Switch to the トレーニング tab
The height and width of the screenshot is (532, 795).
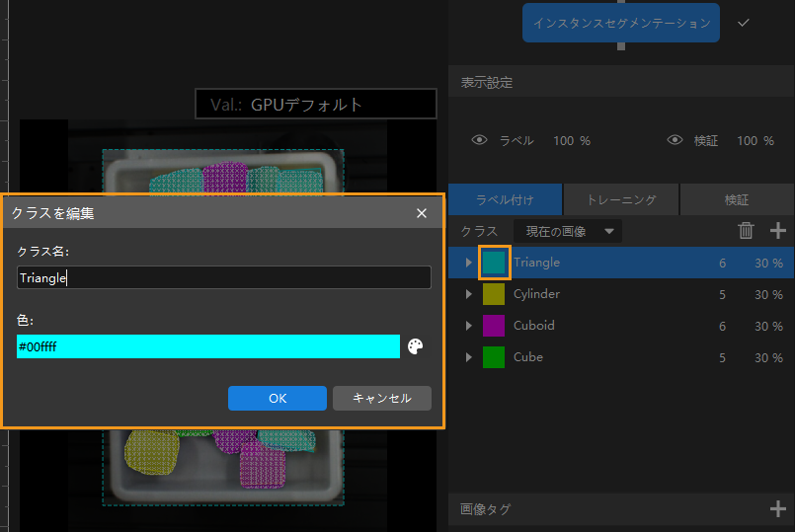click(621, 199)
